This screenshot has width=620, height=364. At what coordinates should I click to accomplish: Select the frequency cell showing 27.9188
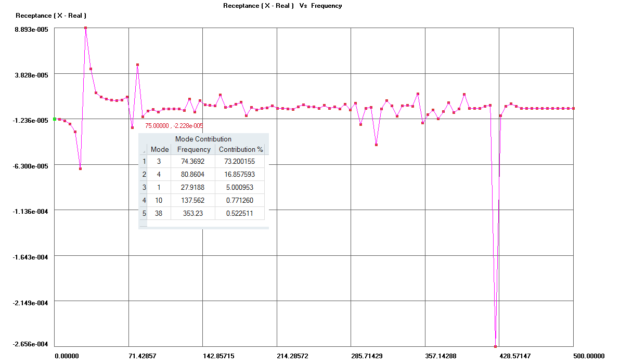pos(193,187)
